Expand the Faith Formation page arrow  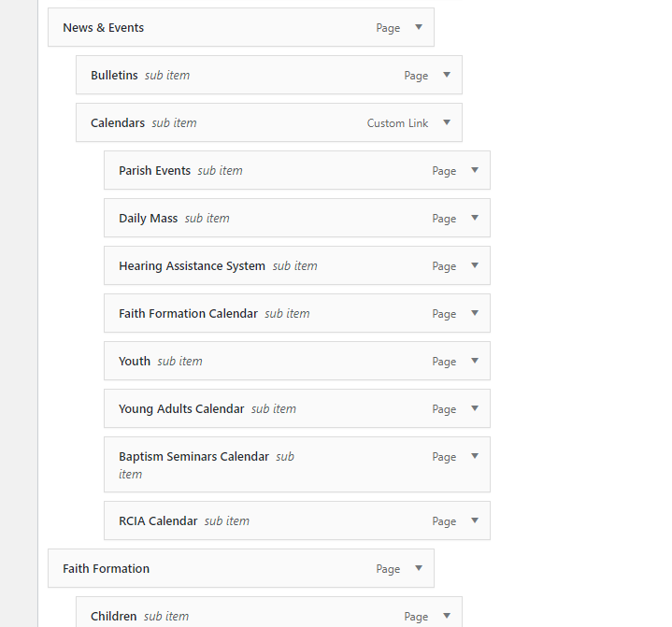(419, 568)
